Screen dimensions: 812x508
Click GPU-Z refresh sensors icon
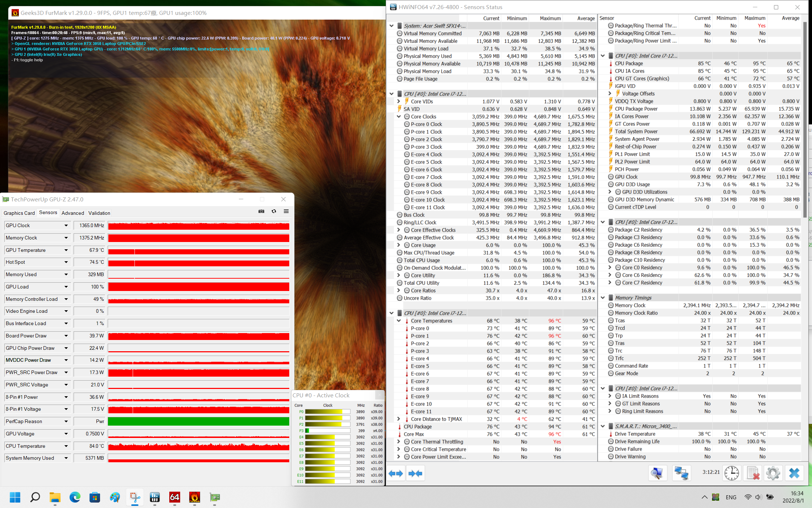274,212
